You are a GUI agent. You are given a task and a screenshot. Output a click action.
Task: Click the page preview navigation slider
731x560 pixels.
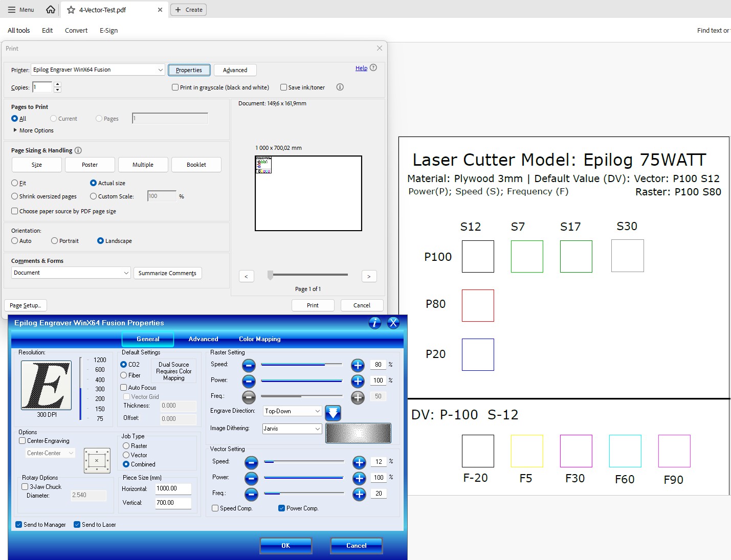click(x=271, y=276)
